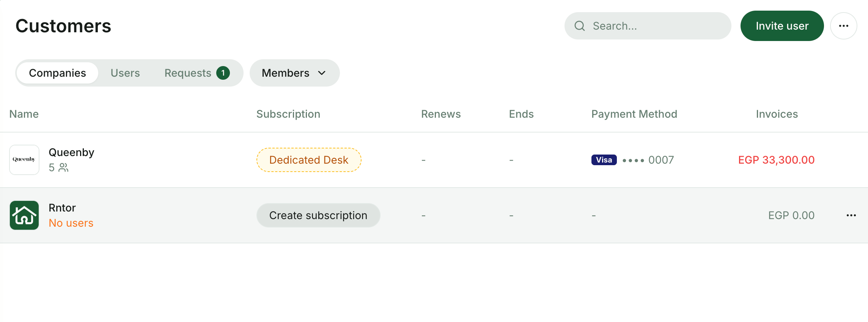This screenshot has height=322, width=868.
Task: Focus the Search input field
Action: click(x=648, y=26)
